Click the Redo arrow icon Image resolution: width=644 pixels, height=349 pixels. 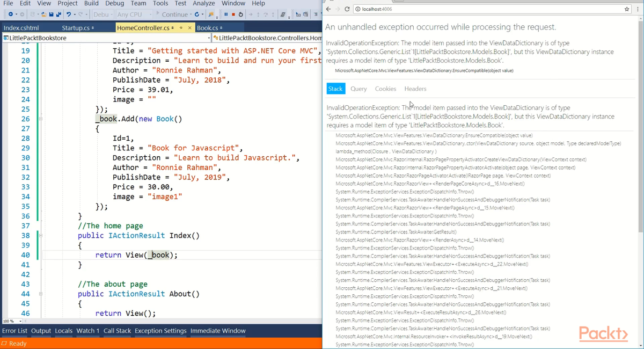click(x=80, y=14)
